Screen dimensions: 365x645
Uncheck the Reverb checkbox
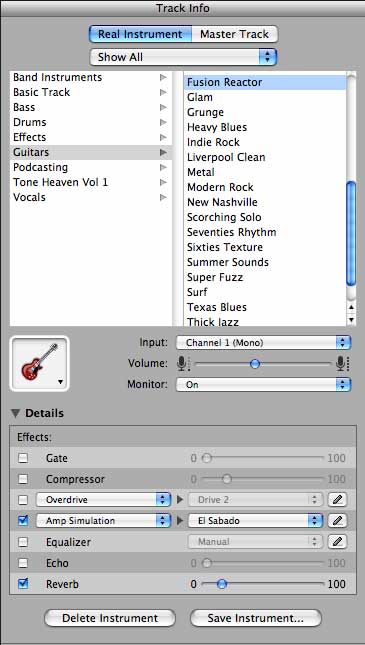point(23,584)
